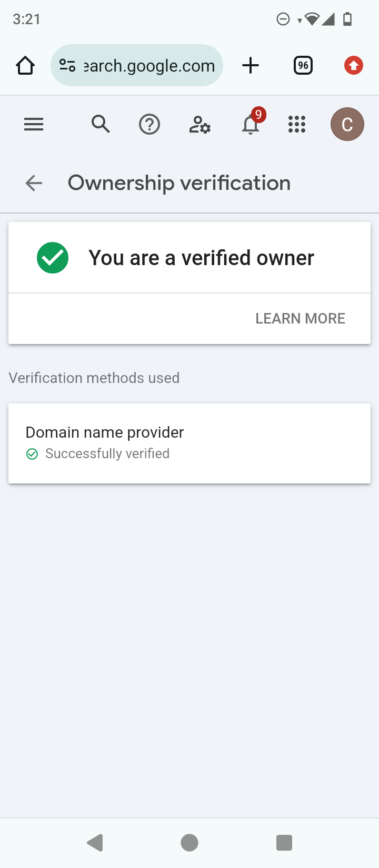Open users and settings icon

click(x=200, y=125)
